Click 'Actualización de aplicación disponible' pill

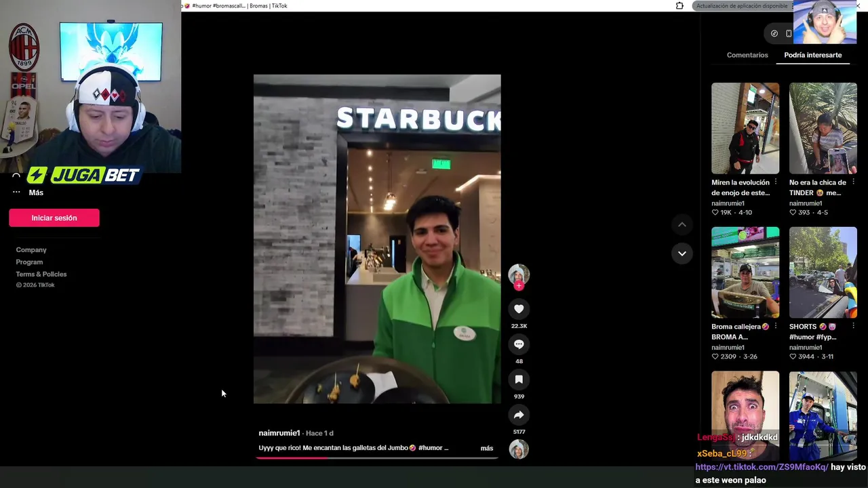[x=742, y=6]
